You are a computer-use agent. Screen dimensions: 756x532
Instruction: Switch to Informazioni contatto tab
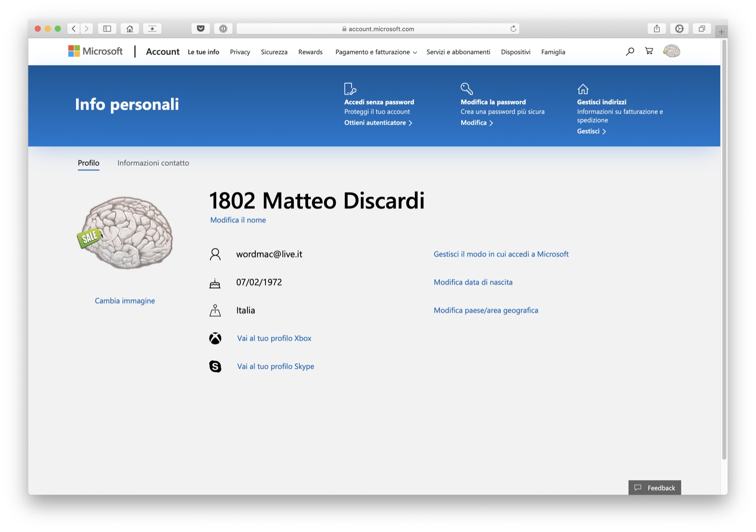tap(153, 163)
